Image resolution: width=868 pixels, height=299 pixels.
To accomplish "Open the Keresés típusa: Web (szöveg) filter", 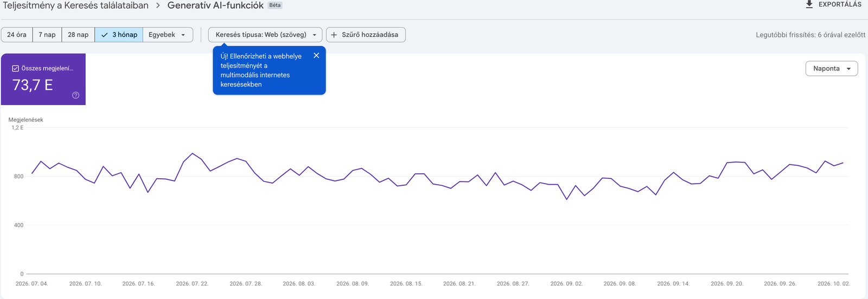I will [x=265, y=35].
